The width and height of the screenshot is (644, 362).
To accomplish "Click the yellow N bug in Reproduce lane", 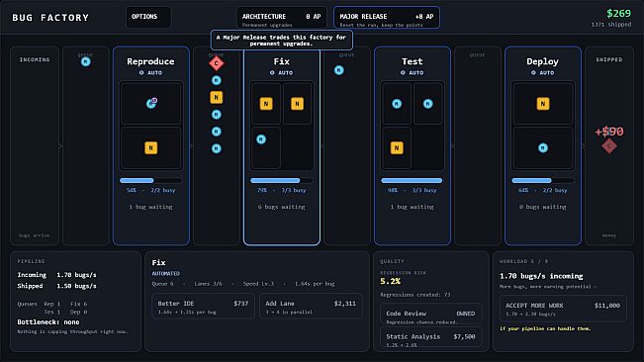I will (x=150, y=147).
